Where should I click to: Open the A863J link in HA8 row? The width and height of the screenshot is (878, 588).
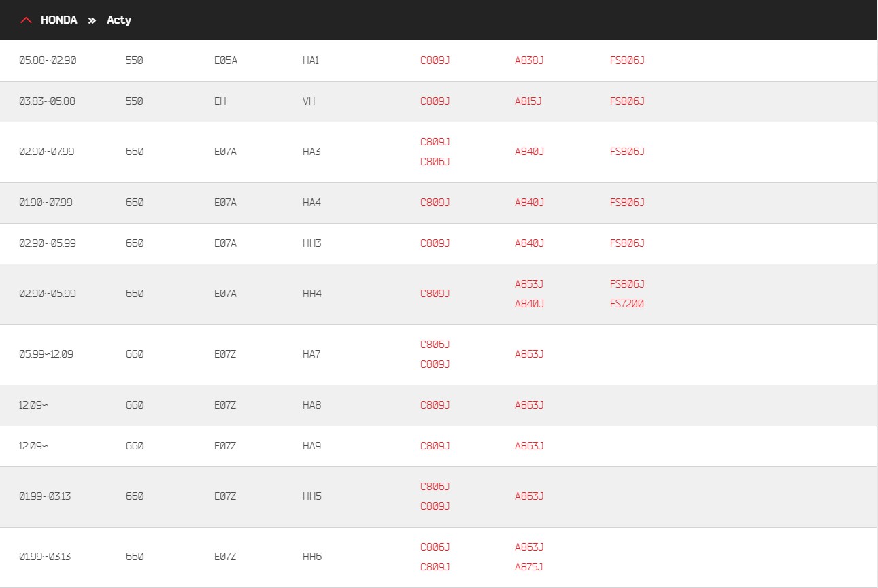pyautogui.click(x=529, y=405)
